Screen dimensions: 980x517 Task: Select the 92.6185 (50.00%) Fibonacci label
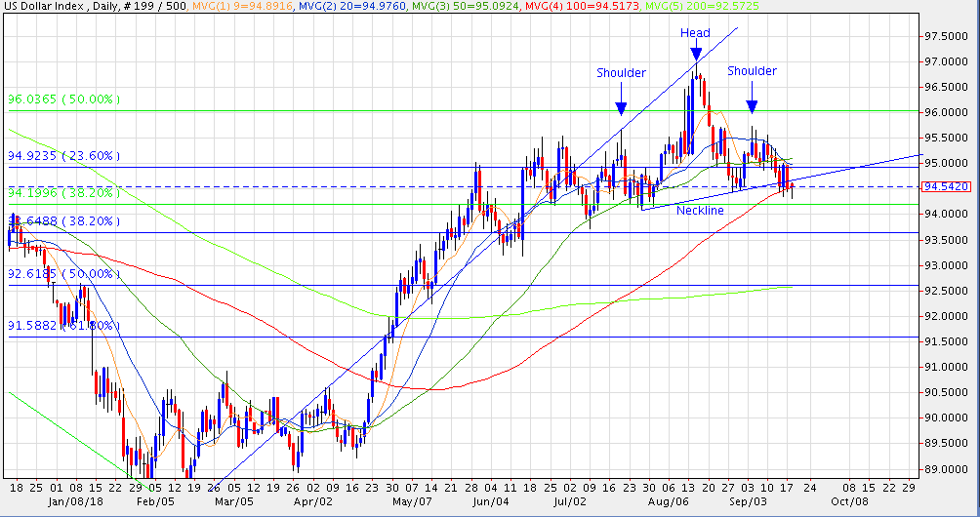[63, 274]
